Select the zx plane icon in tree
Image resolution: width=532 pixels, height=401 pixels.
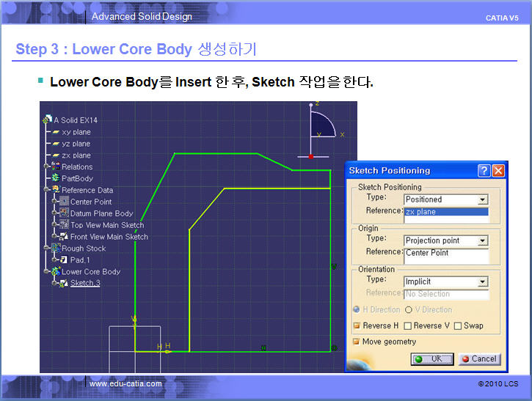[56, 155]
